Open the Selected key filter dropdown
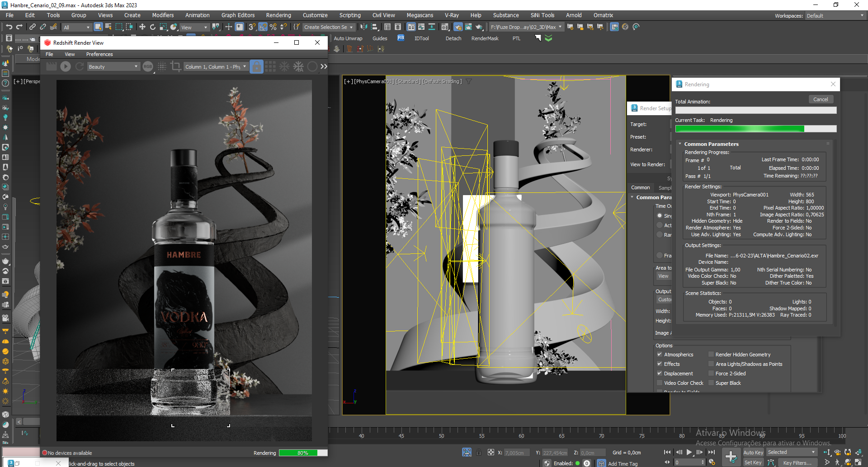868x467 pixels. (x=791, y=452)
